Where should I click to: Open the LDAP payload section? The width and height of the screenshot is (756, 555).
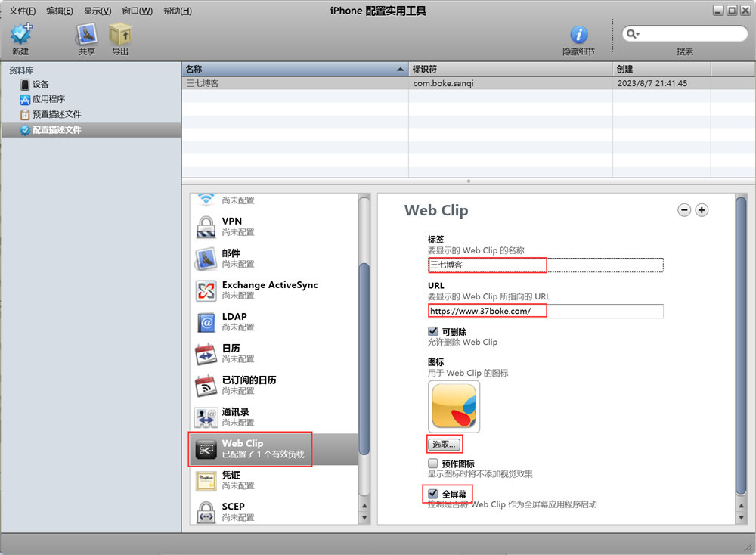pyautogui.click(x=234, y=321)
